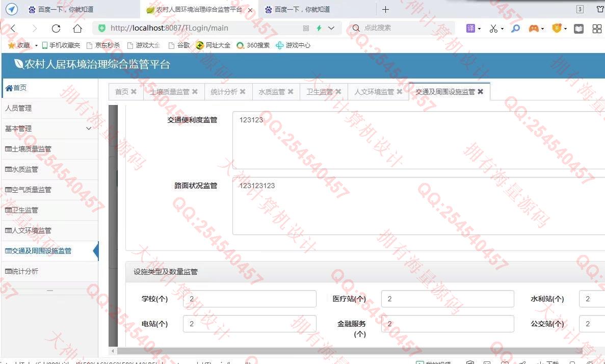This screenshot has width=605, height=364.
Task: Click the platform leaf logo in header
Action: point(18,64)
